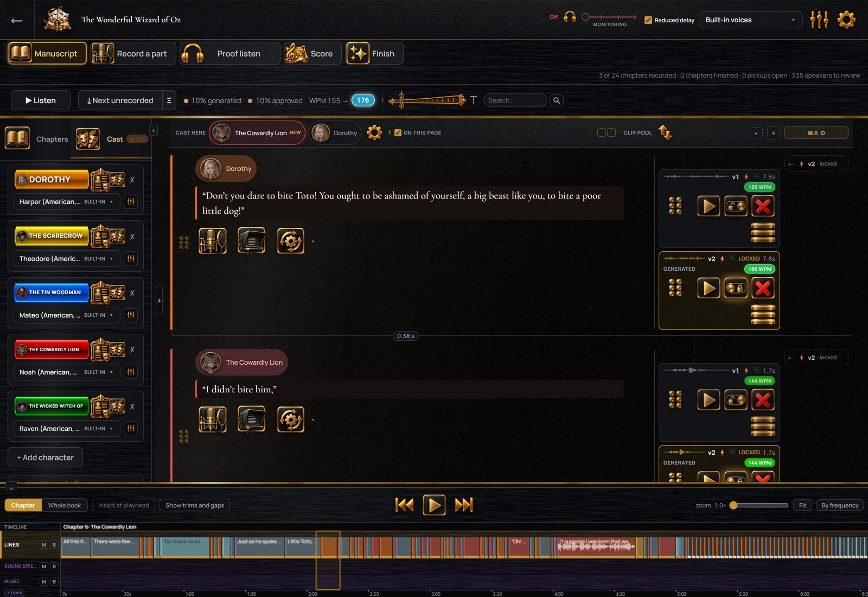The height and width of the screenshot is (597, 868).
Task: Open stacked bars menu on Dorothy v1 take
Action: (763, 232)
